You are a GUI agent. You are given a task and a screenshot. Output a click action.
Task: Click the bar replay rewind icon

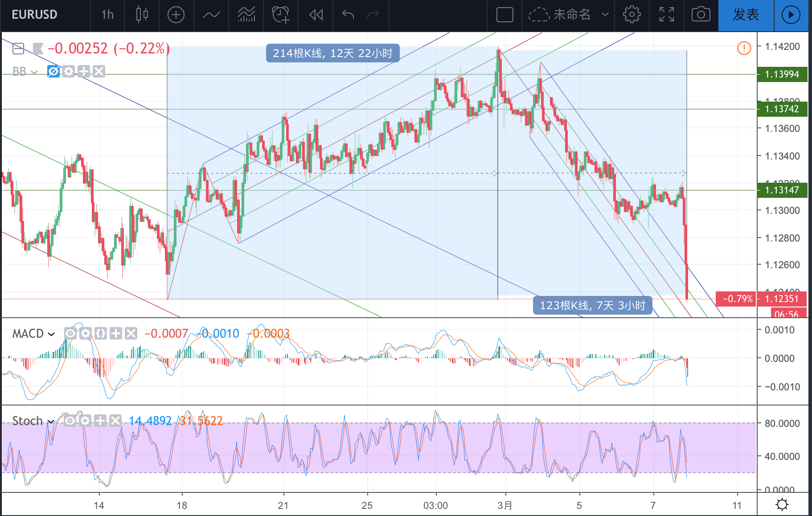(316, 15)
